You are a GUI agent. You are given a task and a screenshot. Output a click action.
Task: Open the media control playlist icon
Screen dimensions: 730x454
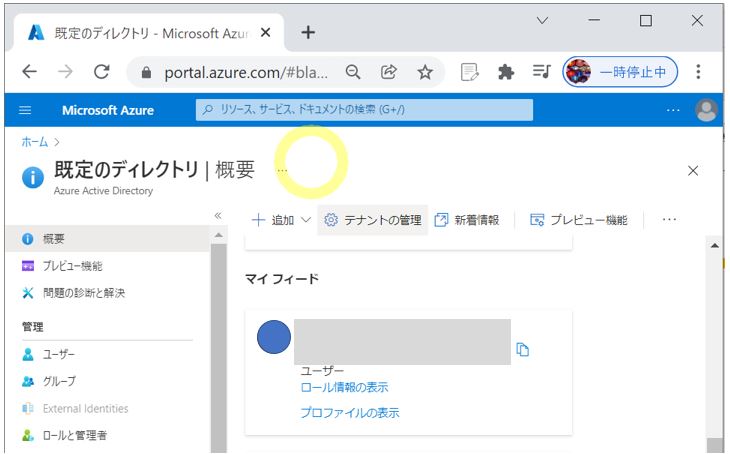[541, 72]
